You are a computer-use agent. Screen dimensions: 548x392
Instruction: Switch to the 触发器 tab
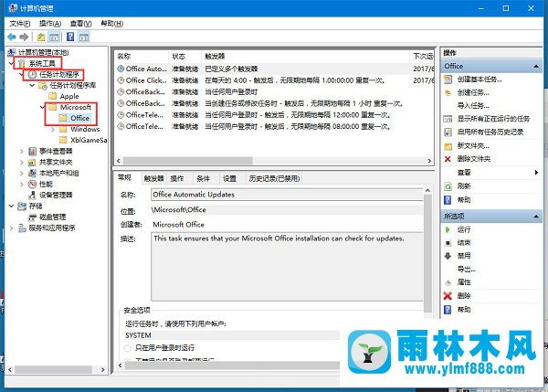(x=154, y=179)
